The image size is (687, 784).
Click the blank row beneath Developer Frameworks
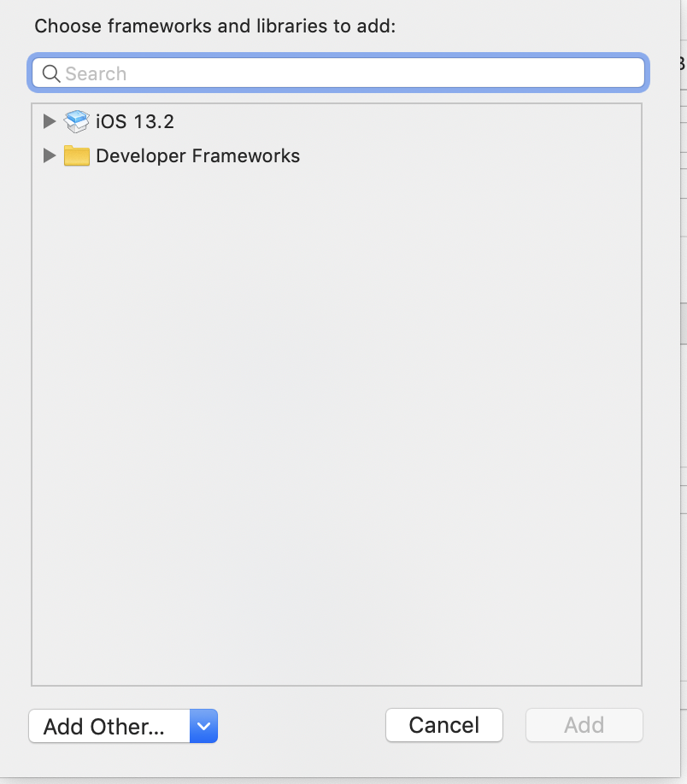click(337, 190)
